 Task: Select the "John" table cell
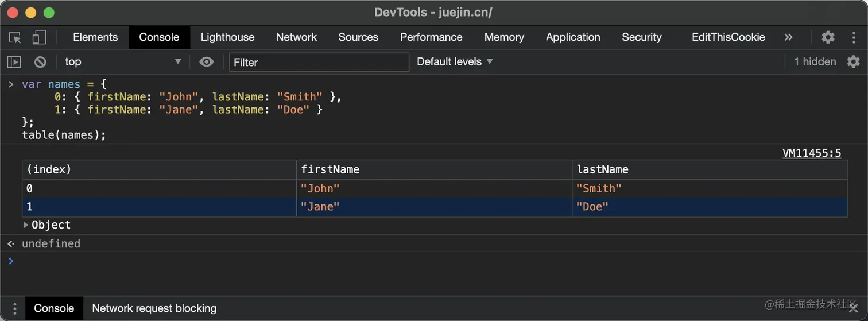434,188
